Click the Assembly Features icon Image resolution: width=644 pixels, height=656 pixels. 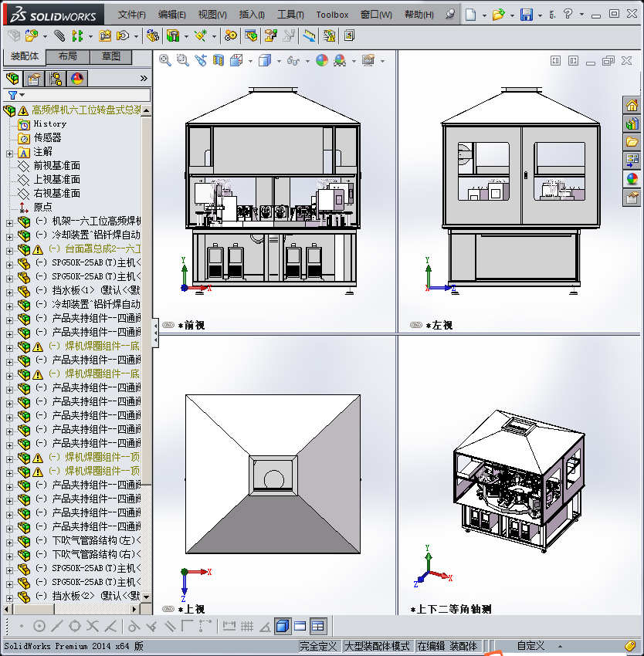pyautogui.click(x=173, y=36)
